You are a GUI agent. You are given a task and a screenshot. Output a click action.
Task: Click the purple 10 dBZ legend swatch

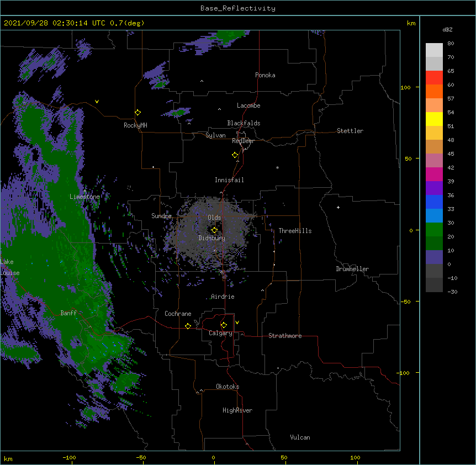[434, 257]
